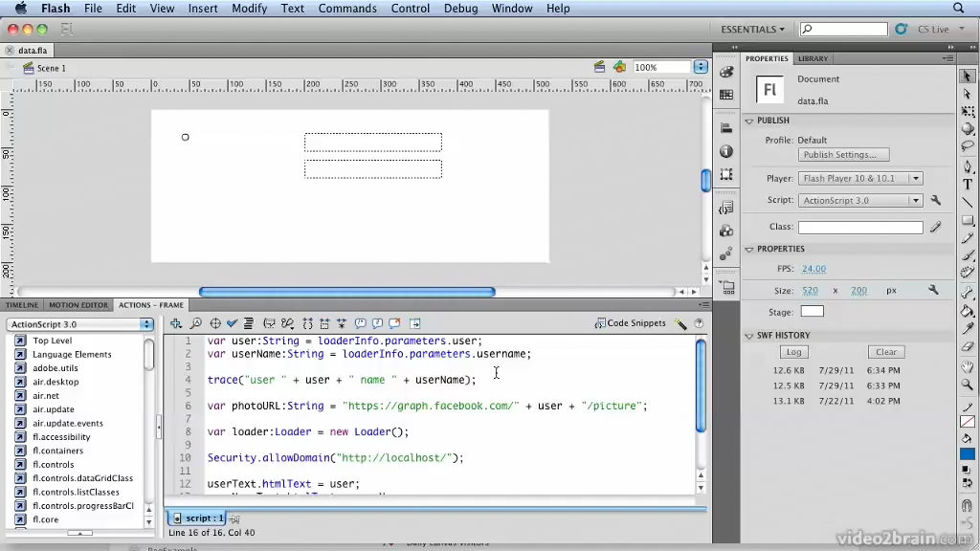Auto format the script code
This screenshot has height=551, width=980.
pyautogui.click(x=249, y=323)
